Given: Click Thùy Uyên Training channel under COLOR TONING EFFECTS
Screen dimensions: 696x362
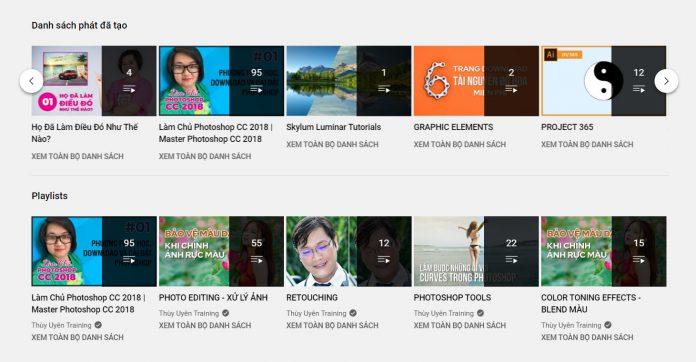Looking at the screenshot, I should [x=571, y=325].
